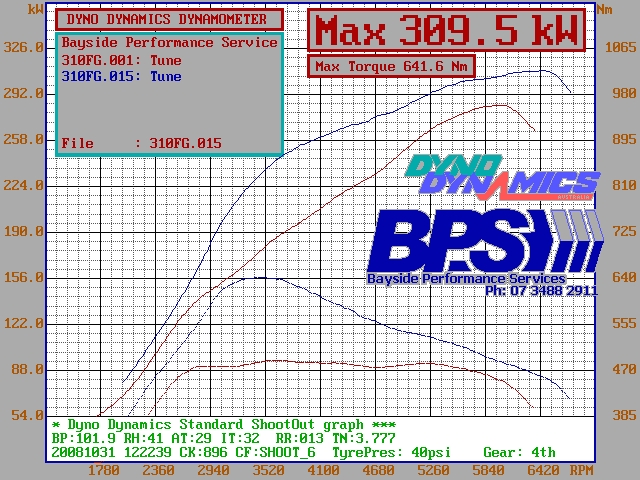
Task: Click the 2360 RPM axis value
Action: click(158, 471)
